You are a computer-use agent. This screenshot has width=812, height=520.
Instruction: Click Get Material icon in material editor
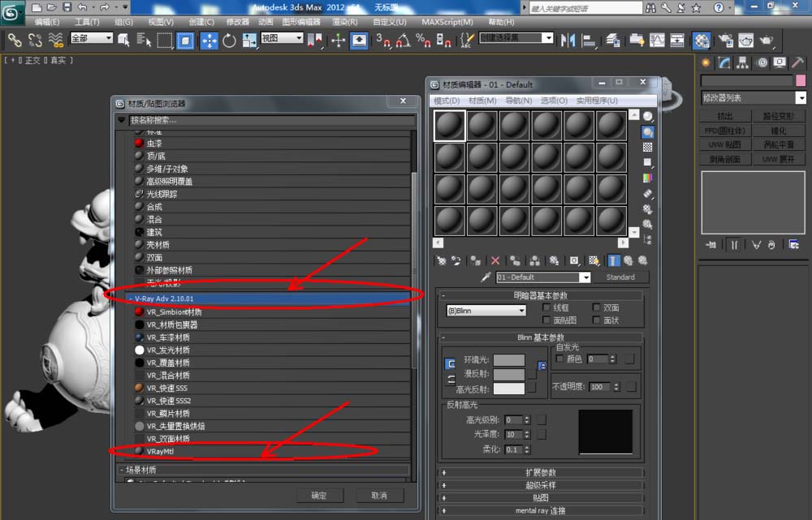point(441,260)
